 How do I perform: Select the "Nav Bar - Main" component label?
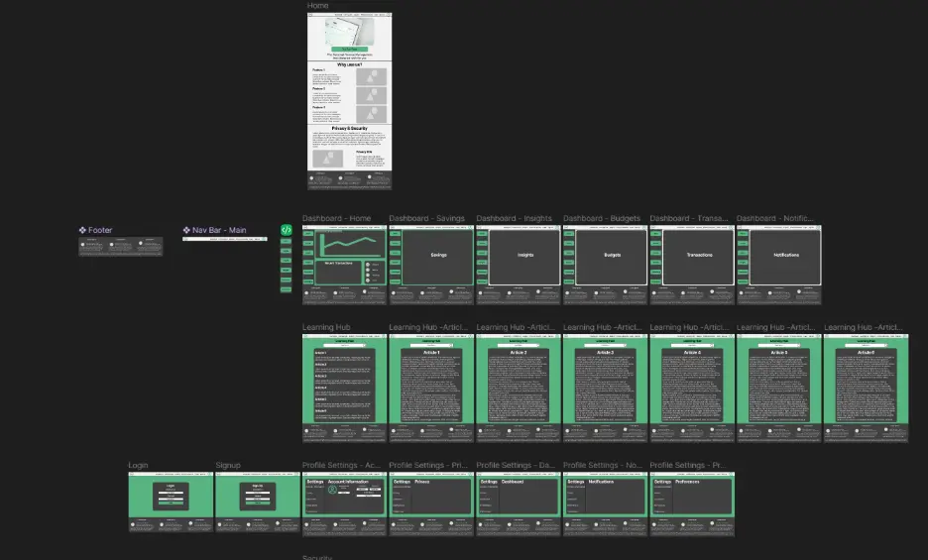(x=219, y=230)
